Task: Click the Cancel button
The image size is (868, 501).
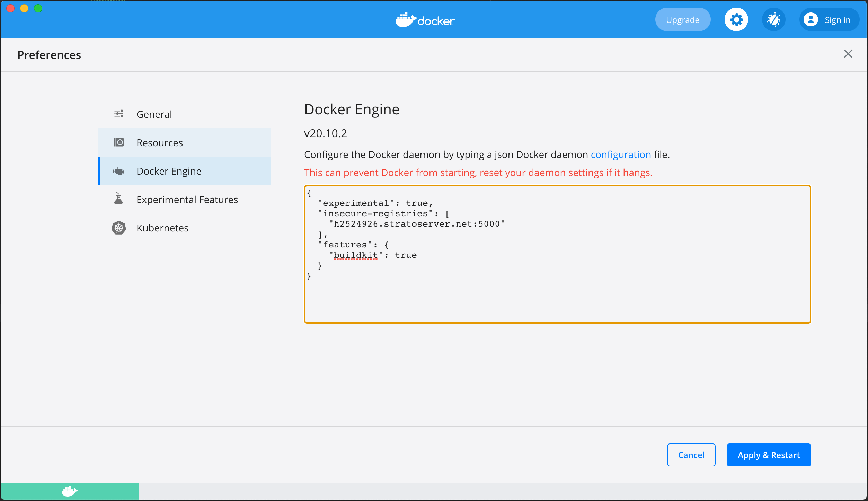Action: click(x=691, y=455)
